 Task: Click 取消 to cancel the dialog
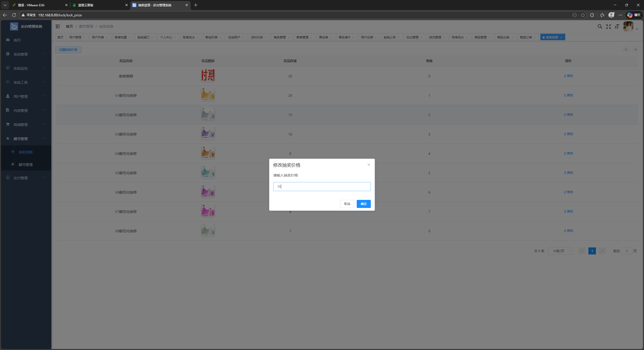point(347,204)
